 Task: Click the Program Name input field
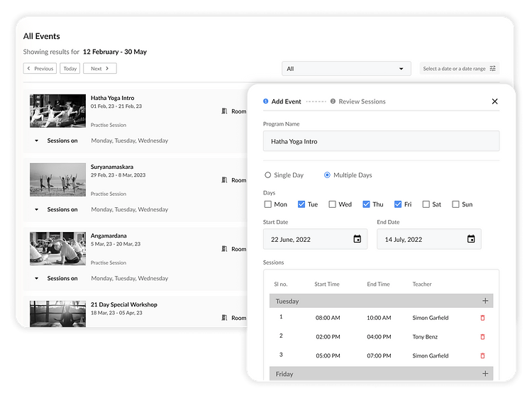[380, 141]
